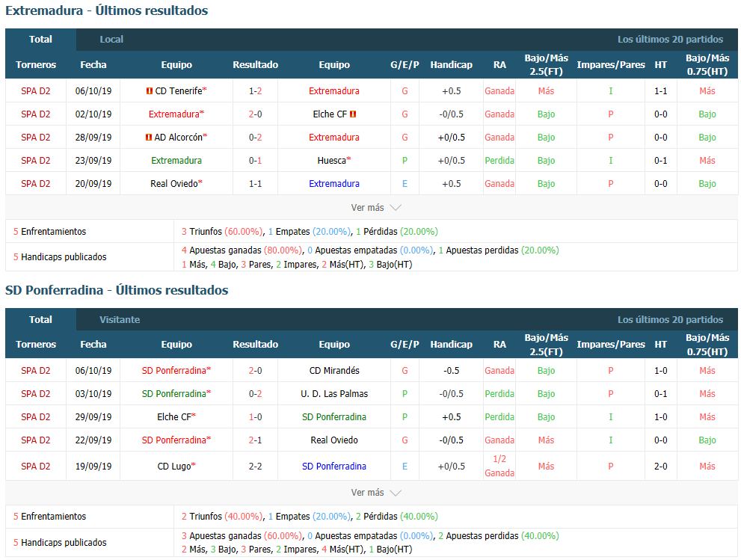
Task: Click red card icon beside Elche CF in the 02/10/19 row
Action: point(353,114)
